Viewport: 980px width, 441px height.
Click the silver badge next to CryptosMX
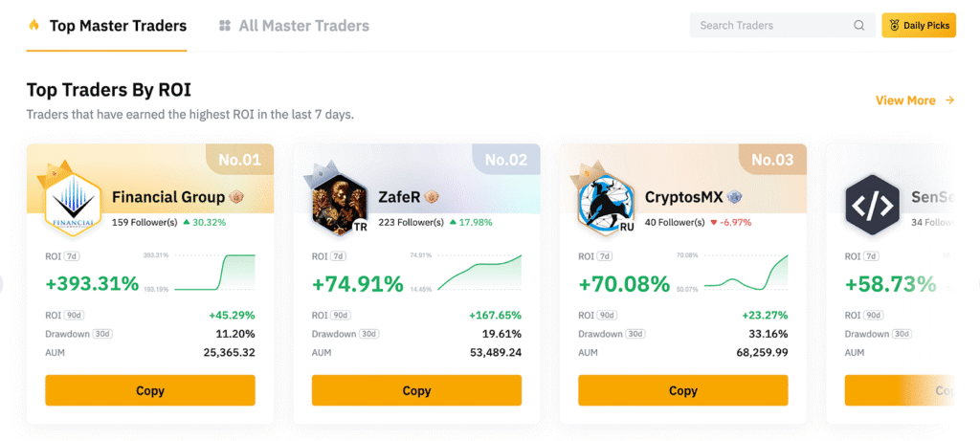pyautogui.click(x=733, y=198)
